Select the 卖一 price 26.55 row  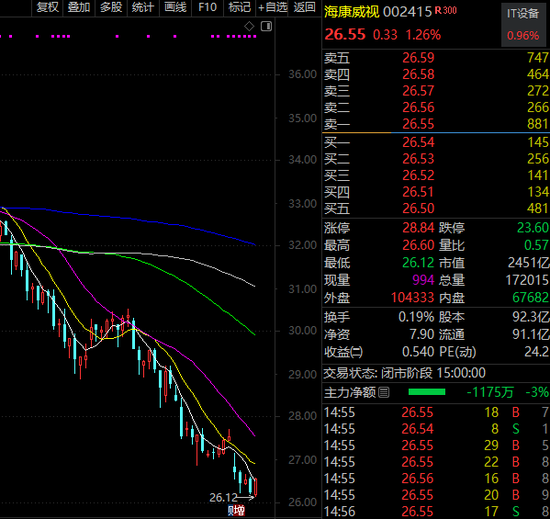coord(436,124)
